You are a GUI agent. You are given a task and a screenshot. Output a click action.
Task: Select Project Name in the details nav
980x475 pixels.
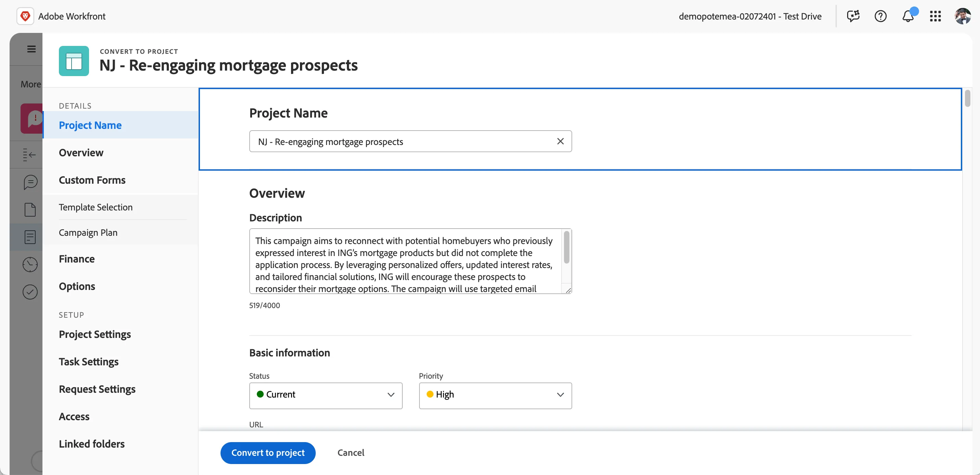[121, 125]
